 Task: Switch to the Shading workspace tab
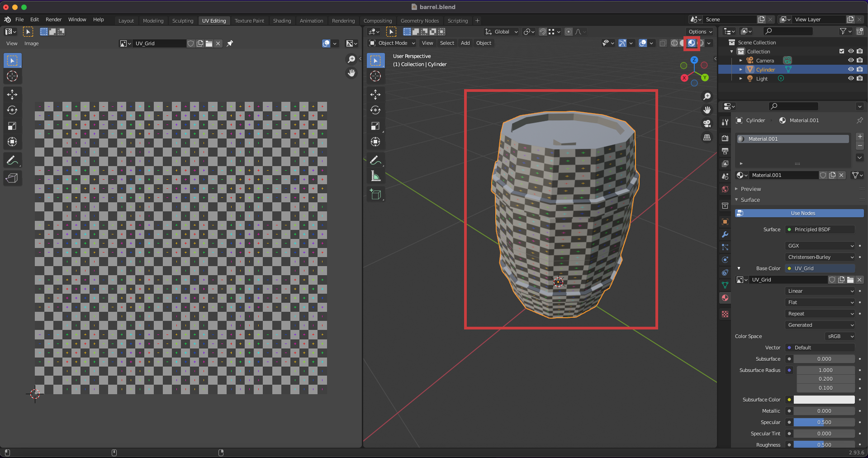coord(282,21)
